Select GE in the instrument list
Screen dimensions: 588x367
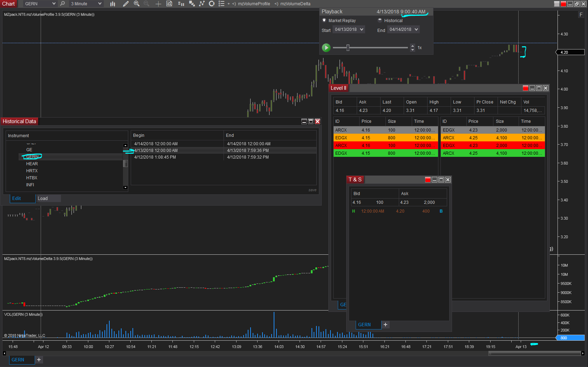click(x=29, y=150)
